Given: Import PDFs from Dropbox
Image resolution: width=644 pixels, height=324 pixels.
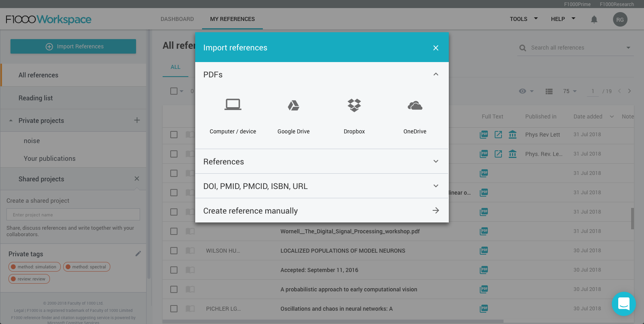Looking at the screenshot, I should tap(354, 116).
